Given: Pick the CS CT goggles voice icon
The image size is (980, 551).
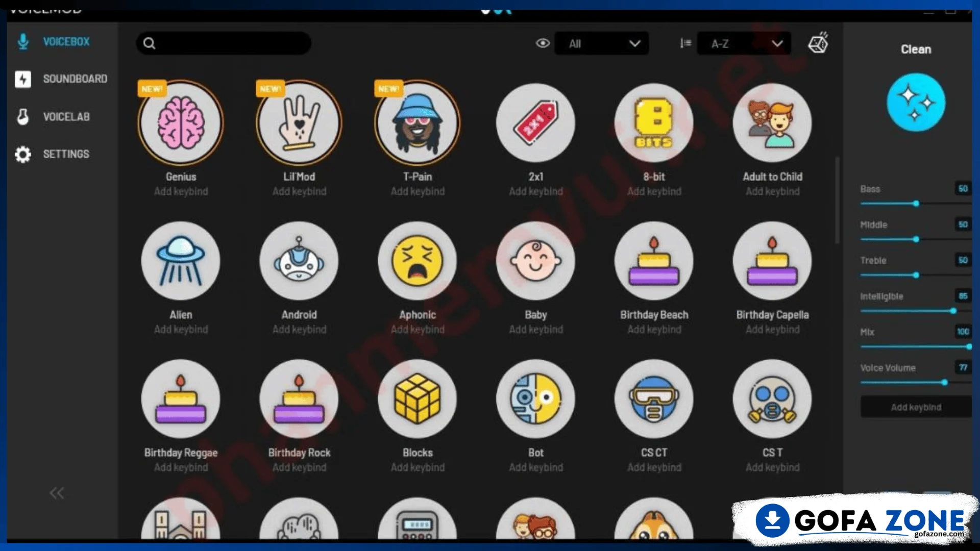Looking at the screenshot, I should [x=654, y=399].
